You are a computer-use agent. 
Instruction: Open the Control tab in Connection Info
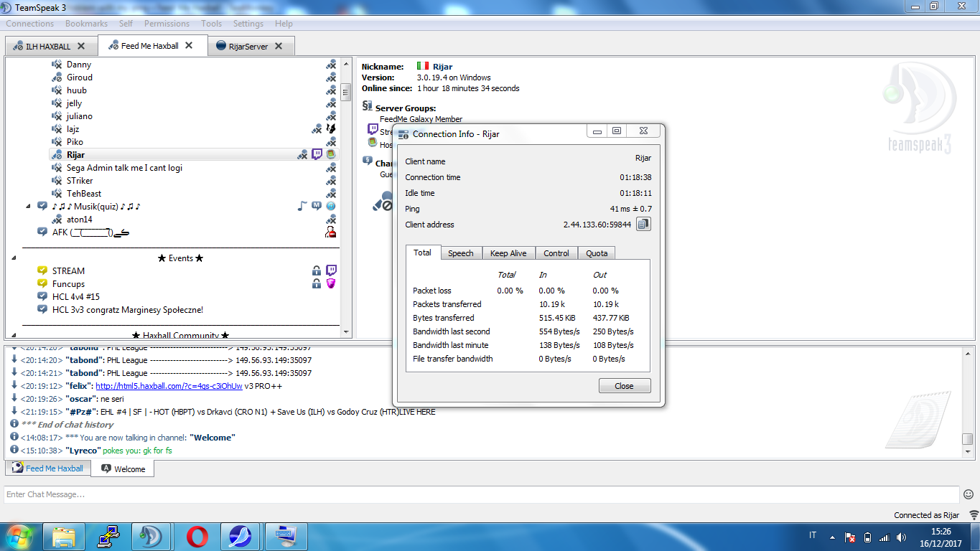(556, 253)
